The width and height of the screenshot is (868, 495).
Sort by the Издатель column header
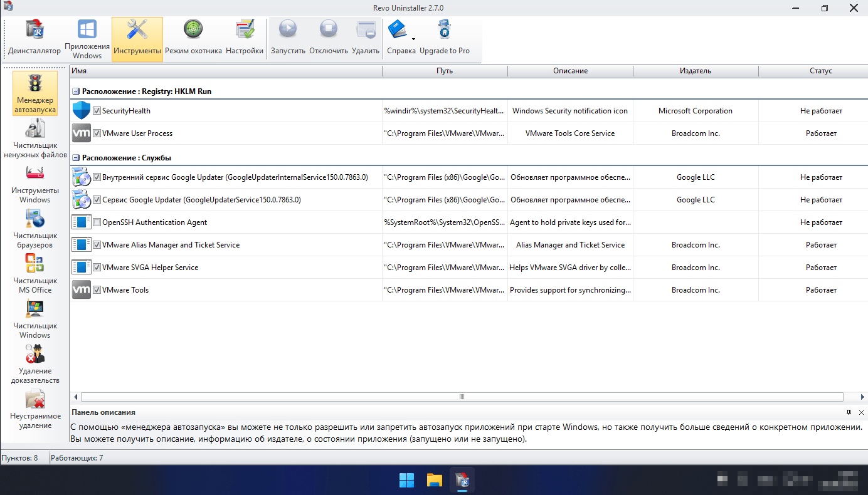tap(696, 71)
